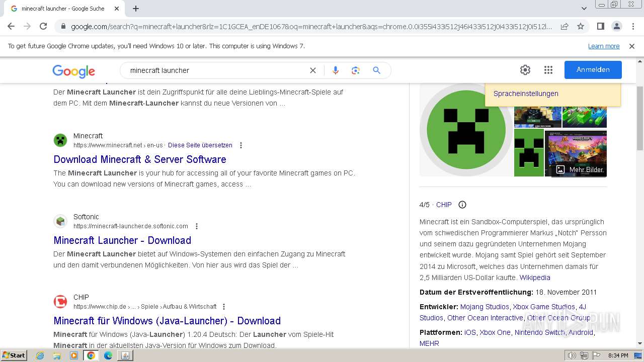
Task: Click the Anmelden sign-in button
Action: pos(593,70)
